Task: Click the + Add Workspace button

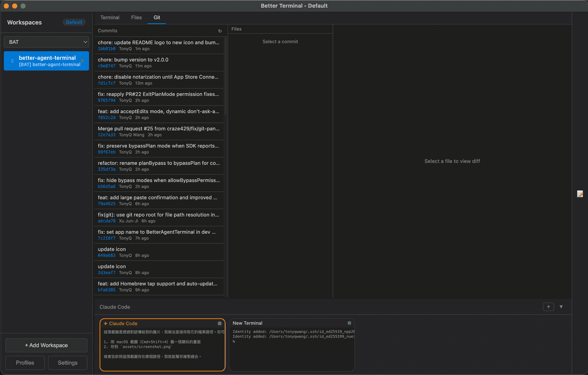Action: (x=46, y=345)
